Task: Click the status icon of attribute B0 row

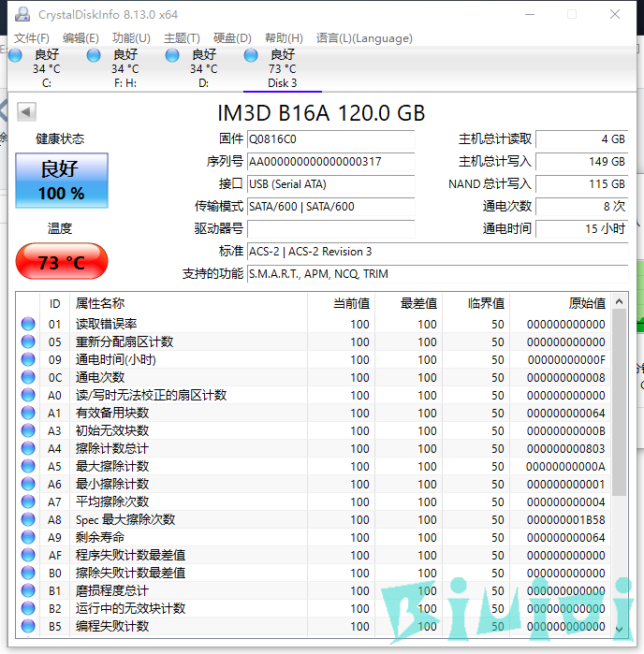Action: click(x=28, y=573)
